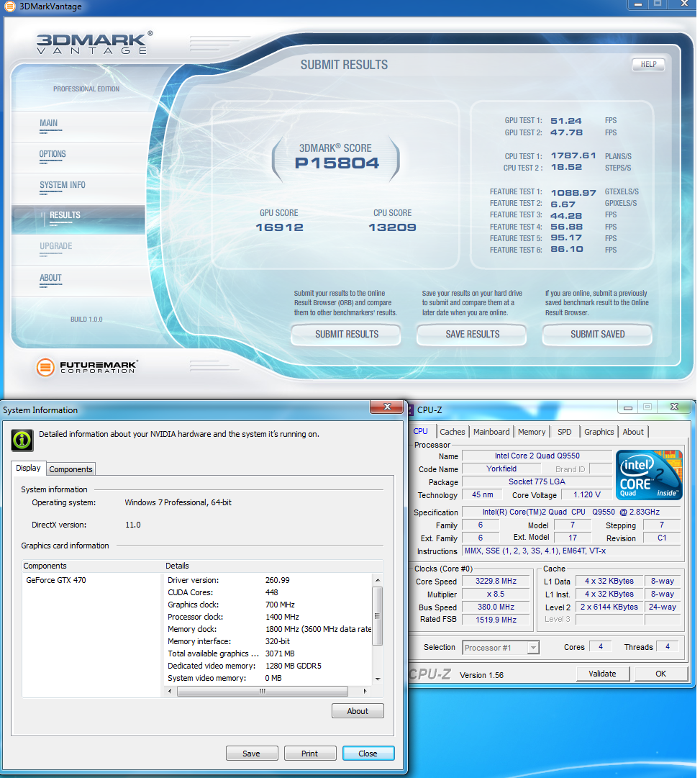Click the About button in System Information
700x778 pixels.
coord(358,711)
